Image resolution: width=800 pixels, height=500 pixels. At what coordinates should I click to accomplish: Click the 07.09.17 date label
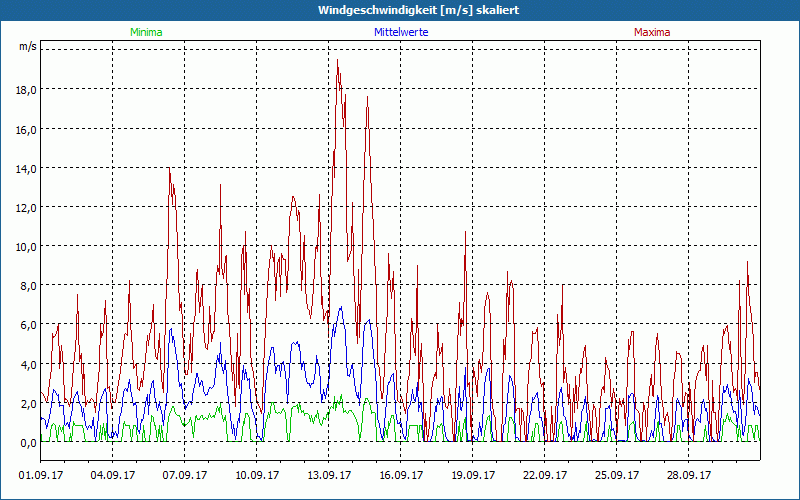click(x=185, y=476)
